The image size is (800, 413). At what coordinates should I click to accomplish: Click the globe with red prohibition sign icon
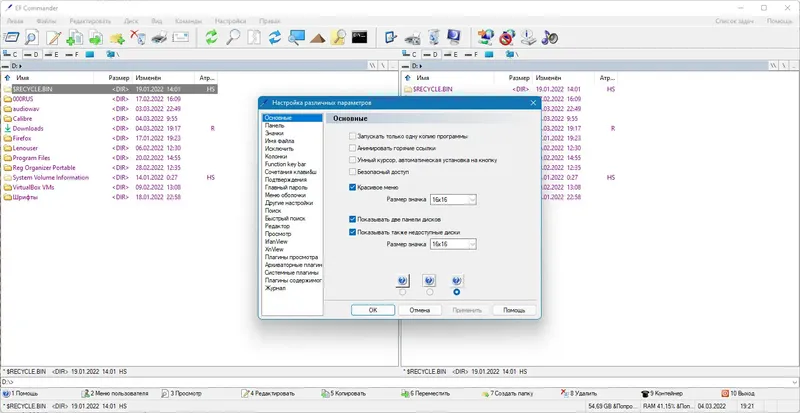tap(507, 37)
